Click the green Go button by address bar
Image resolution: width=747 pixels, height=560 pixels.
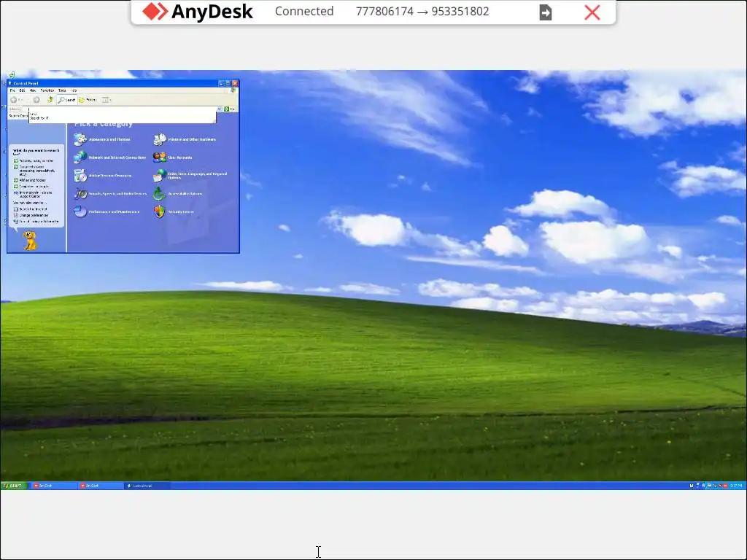point(230,109)
